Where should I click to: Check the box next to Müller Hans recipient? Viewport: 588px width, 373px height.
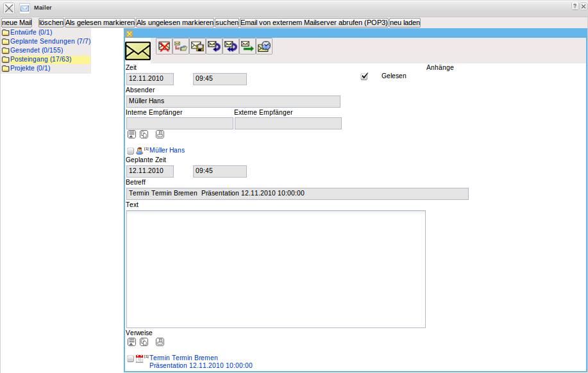(x=130, y=151)
